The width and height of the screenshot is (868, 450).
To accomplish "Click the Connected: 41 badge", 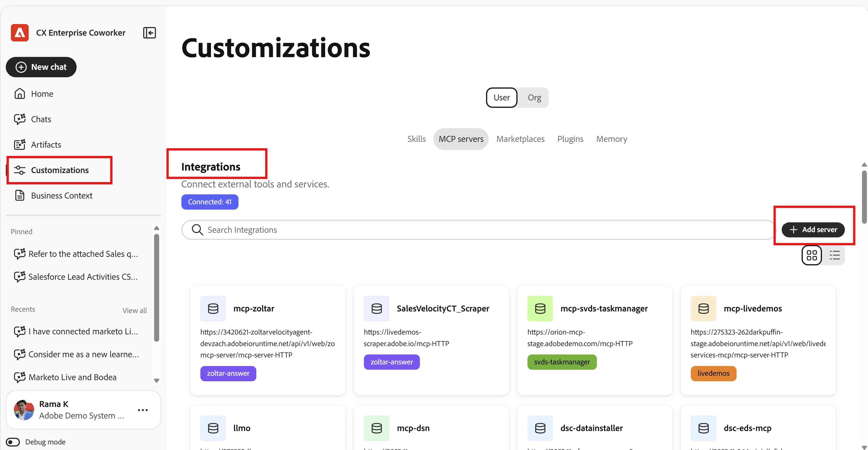I will (210, 202).
